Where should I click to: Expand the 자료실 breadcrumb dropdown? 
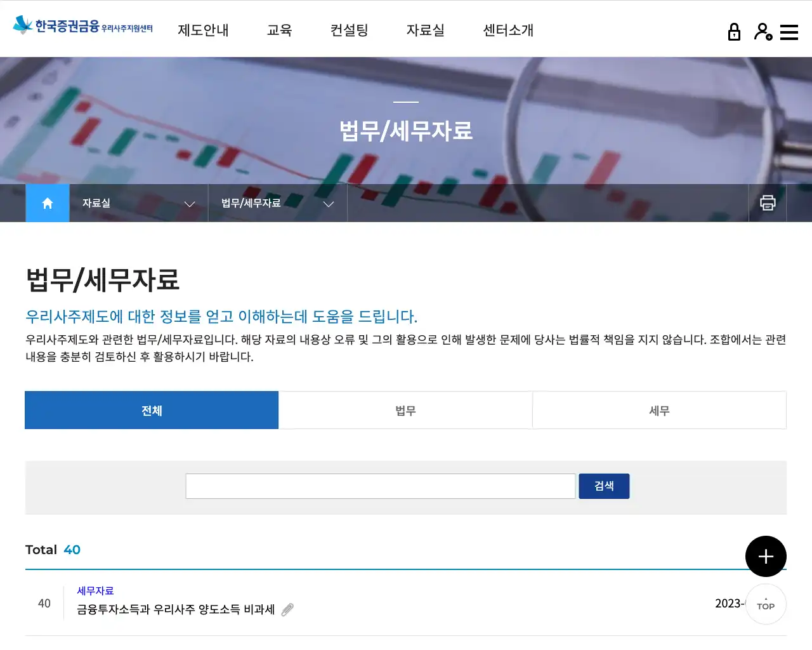click(139, 203)
